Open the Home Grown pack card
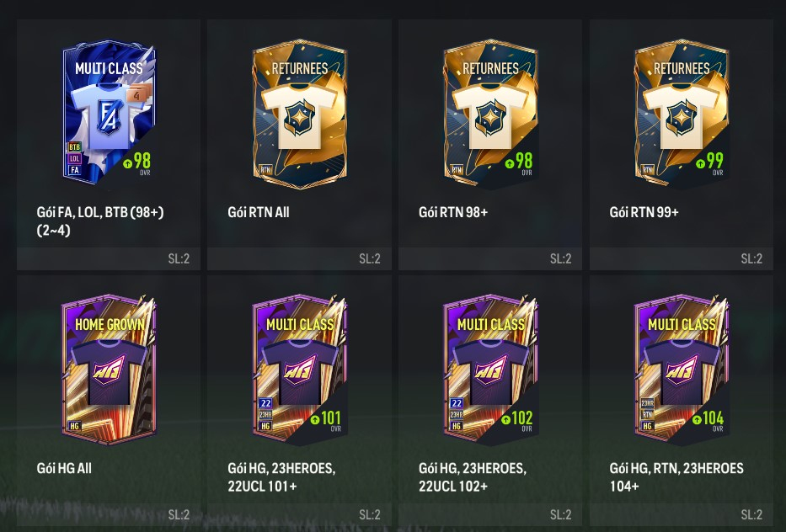Image resolution: width=786 pixels, height=532 pixels. pos(109,370)
